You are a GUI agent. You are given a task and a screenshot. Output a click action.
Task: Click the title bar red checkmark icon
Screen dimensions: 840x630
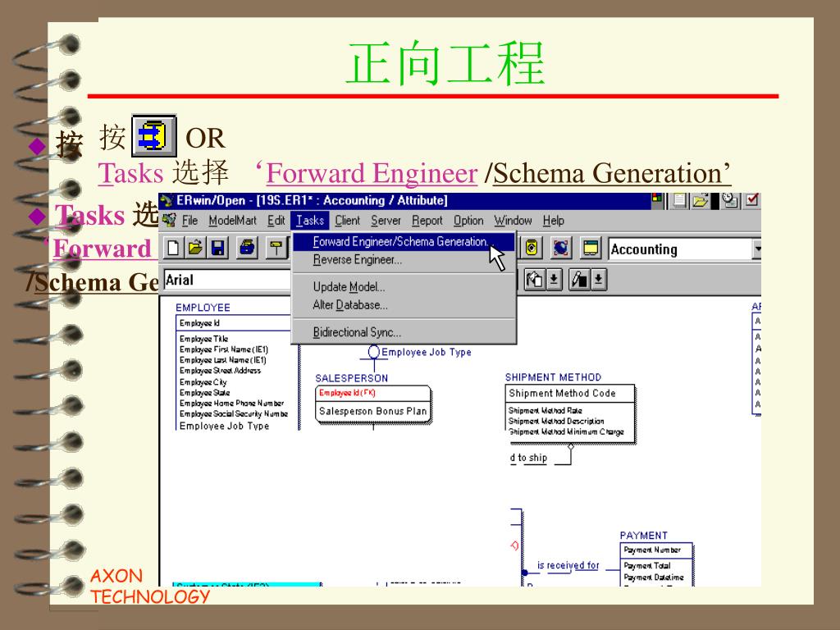pos(752,200)
